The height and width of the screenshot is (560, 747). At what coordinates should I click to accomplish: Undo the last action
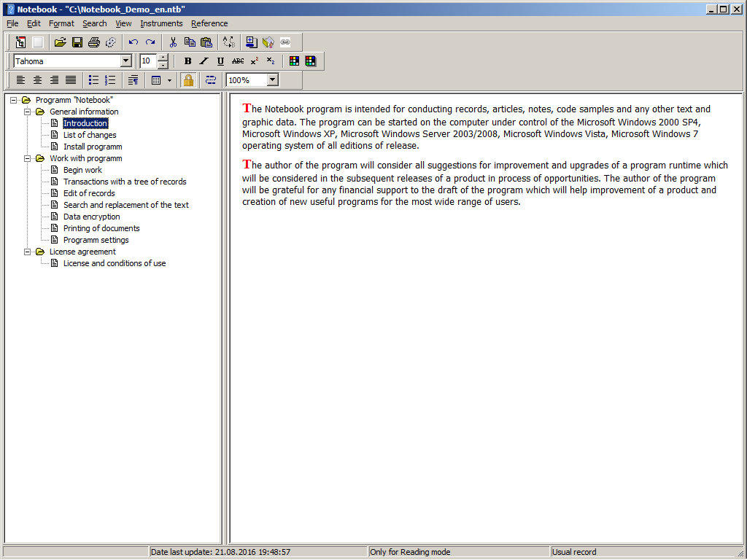(133, 42)
